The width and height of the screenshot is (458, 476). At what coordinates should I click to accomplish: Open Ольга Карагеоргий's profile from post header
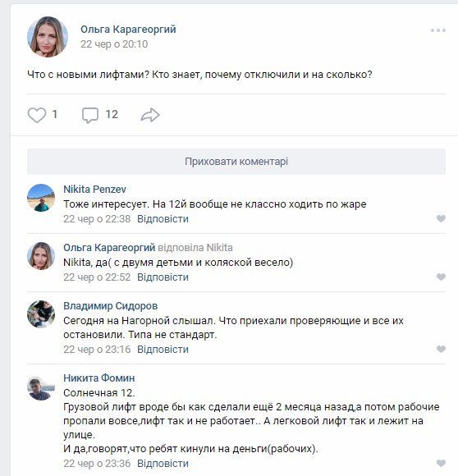click(128, 30)
